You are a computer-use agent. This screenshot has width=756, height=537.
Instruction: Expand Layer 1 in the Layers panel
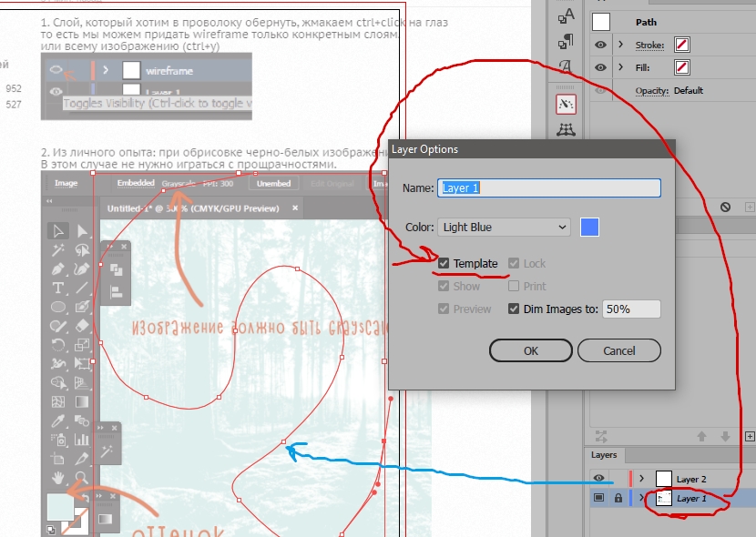click(642, 497)
